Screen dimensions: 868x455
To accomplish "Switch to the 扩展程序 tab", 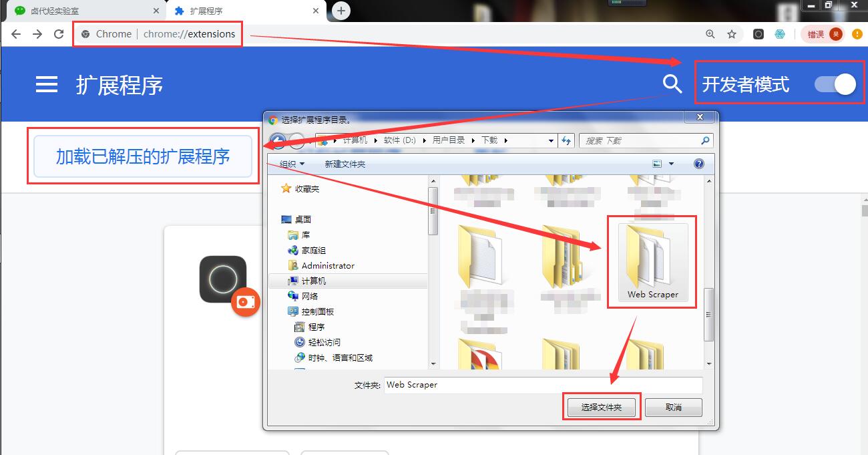I will (x=246, y=11).
